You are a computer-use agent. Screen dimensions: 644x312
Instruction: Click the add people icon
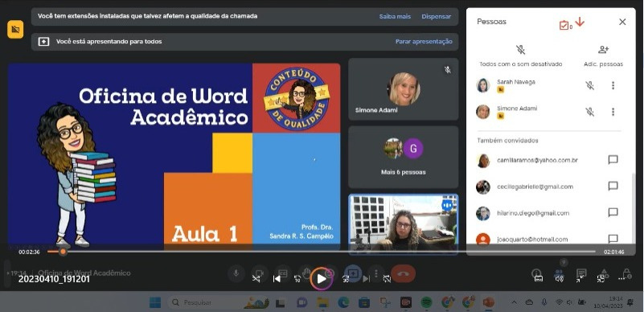603,50
